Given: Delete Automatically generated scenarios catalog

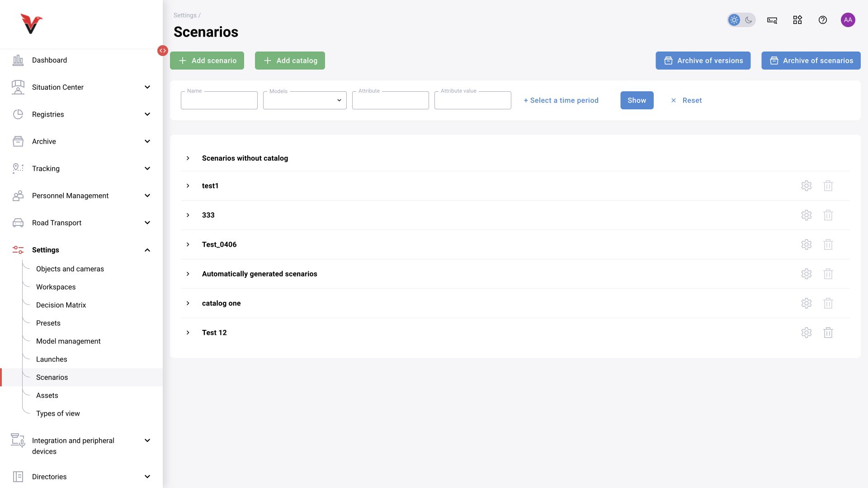Looking at the screenshot, I should tap(828, 274).
